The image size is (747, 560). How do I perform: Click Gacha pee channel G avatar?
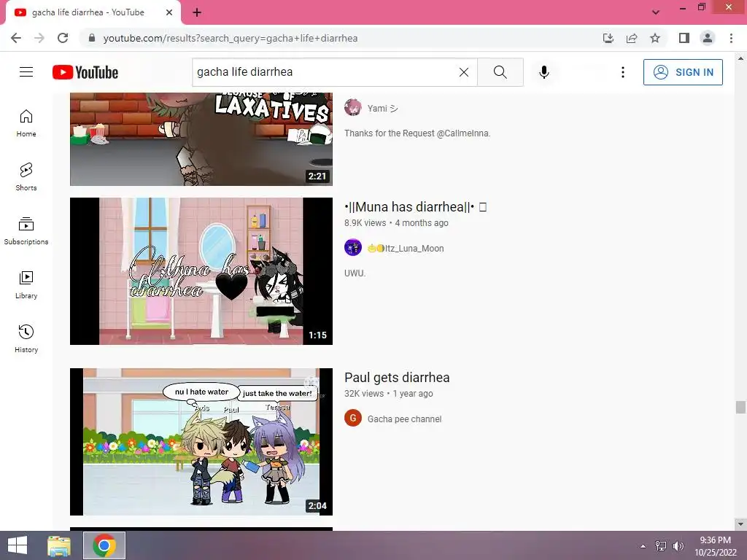[353, 418]
